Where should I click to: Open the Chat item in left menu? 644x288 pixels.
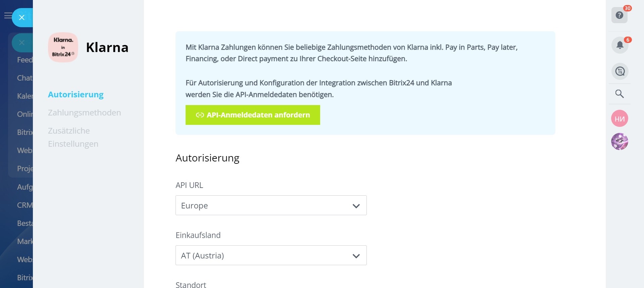pyautogui.click(x=24, y=78)
